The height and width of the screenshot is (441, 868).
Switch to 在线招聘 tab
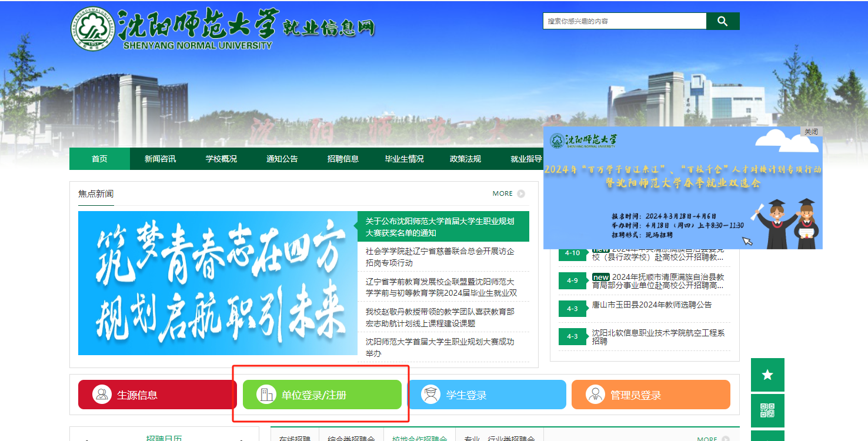[x=295, y=439]
